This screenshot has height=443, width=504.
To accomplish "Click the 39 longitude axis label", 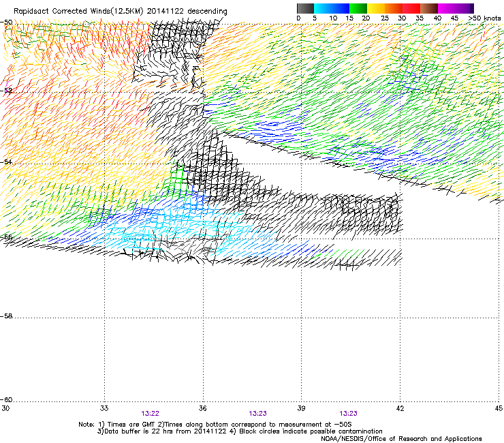I will [x=301, y=408].
